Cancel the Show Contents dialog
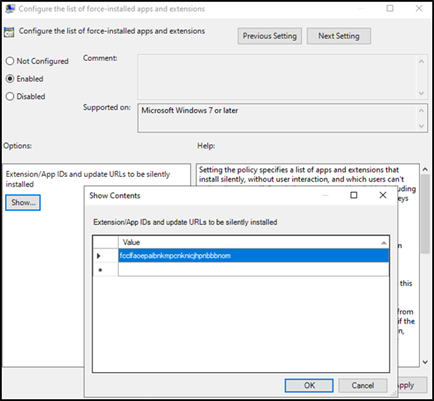The image size is (434, 401). 363,385
